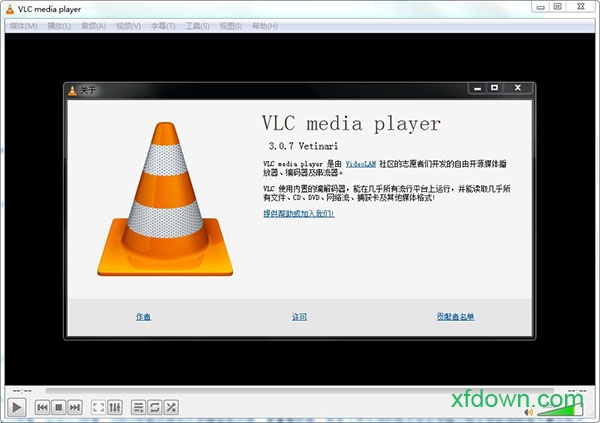Follow the VideoLAN hyperlink
The image size is (600, 423).
click(x=360, y=164)
